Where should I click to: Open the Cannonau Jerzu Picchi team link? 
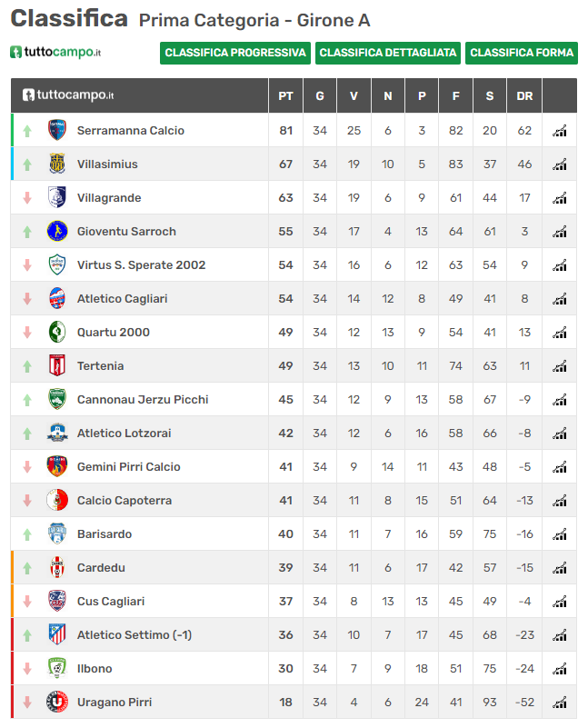point(143,400)
